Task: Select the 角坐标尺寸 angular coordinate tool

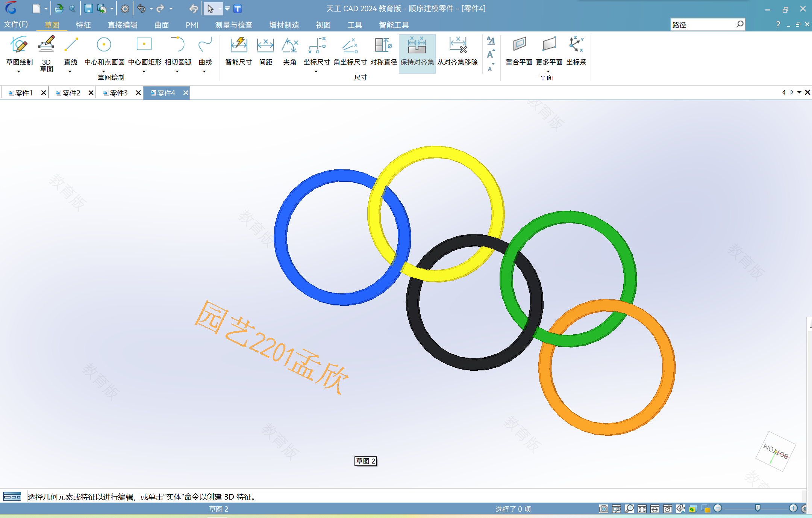Action: click(350, 51)
